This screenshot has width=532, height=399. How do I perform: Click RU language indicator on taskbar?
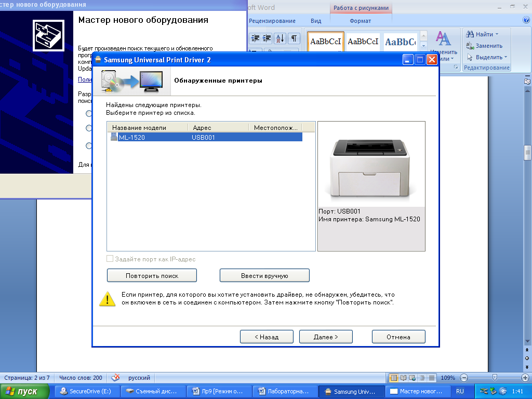click(460, 391)
